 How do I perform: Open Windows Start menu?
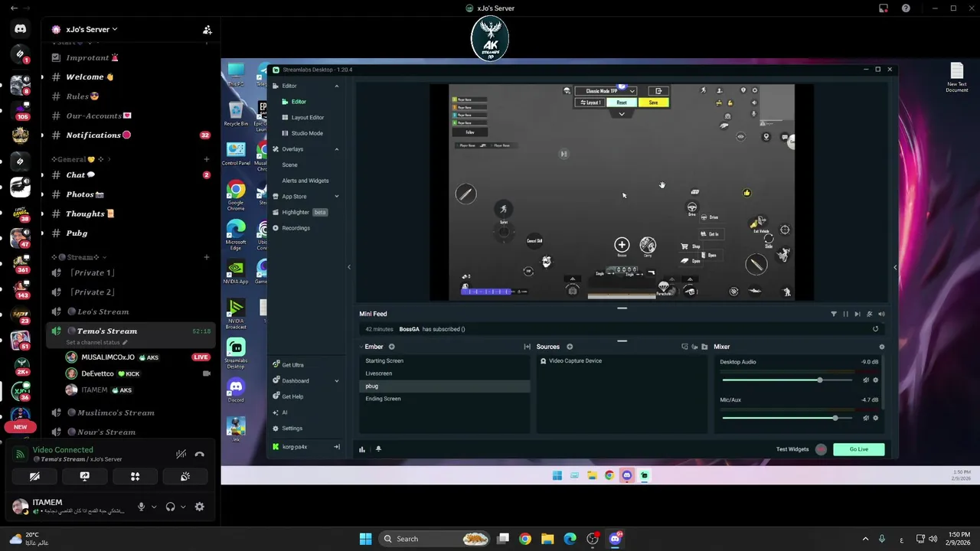tap(365, 539)
